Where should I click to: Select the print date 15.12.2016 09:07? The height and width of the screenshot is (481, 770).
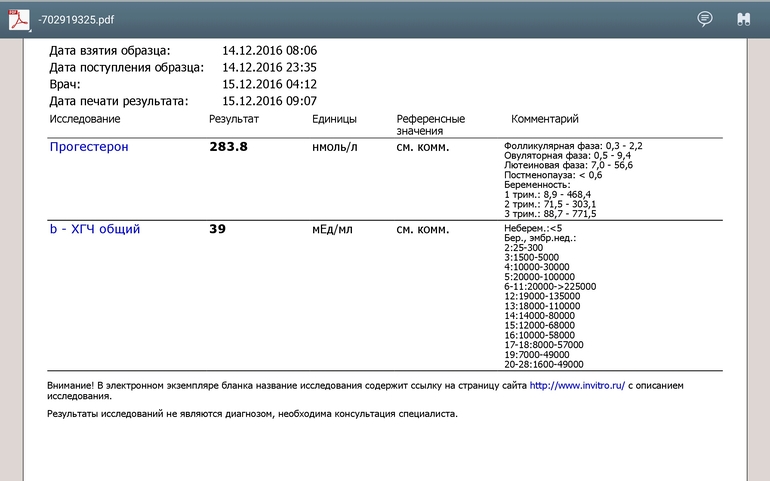coord(270,101)
